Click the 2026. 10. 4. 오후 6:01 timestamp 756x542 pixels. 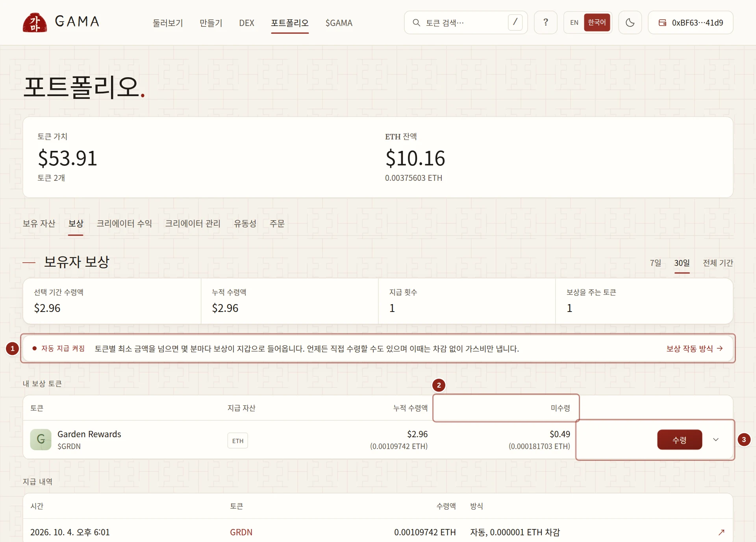(70, 532)
